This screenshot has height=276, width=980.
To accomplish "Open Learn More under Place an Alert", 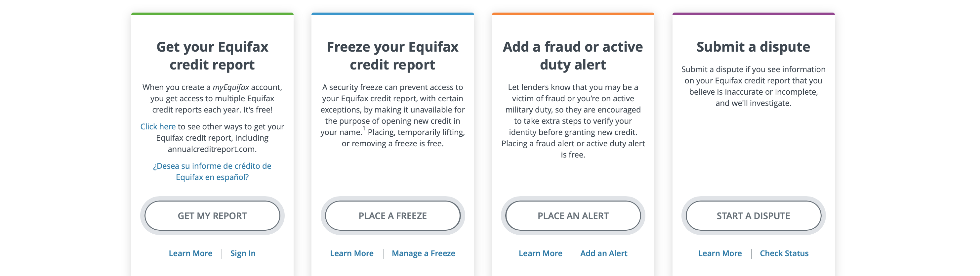I will (x=540, y=253).
